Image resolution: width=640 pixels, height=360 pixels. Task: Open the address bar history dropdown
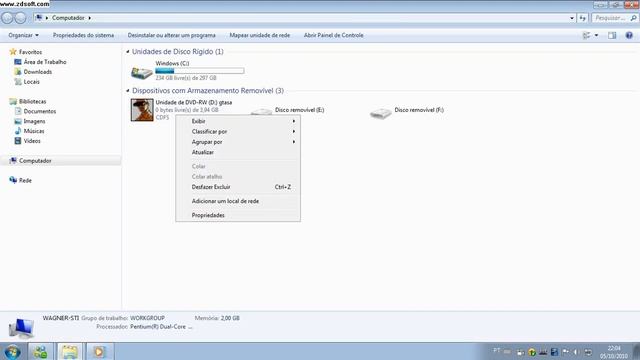click(571, 18)
